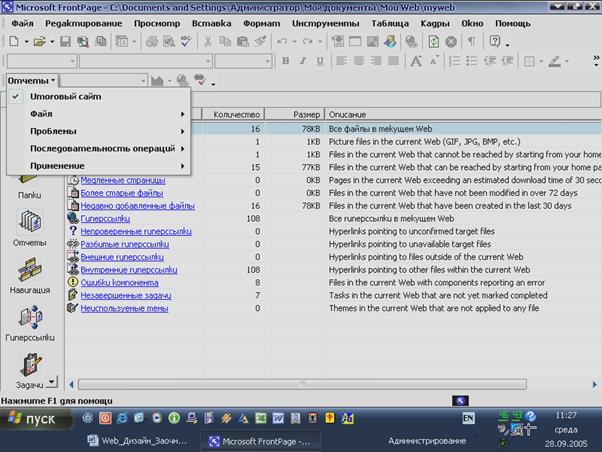Open the Медленные страницы report link

coord(123,180)
